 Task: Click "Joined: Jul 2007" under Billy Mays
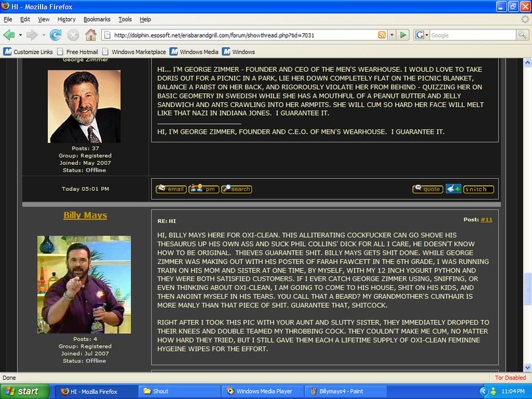point(85,353)
